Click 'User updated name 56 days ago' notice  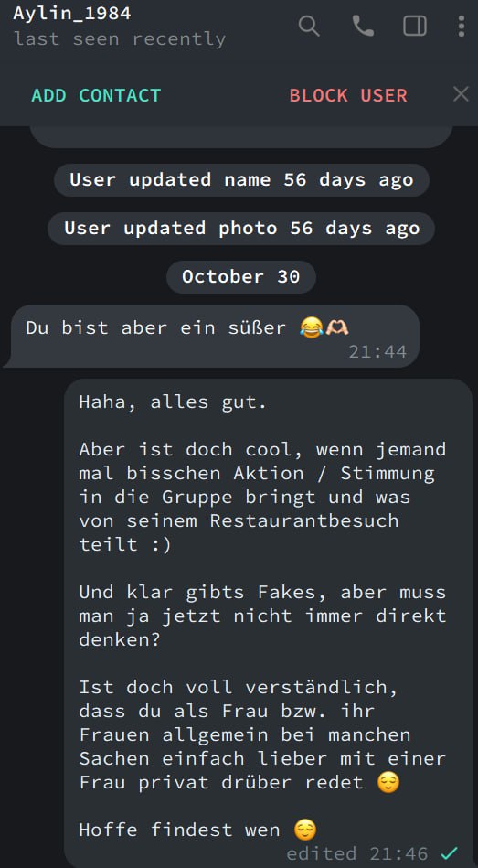click(x=241, y=180)
